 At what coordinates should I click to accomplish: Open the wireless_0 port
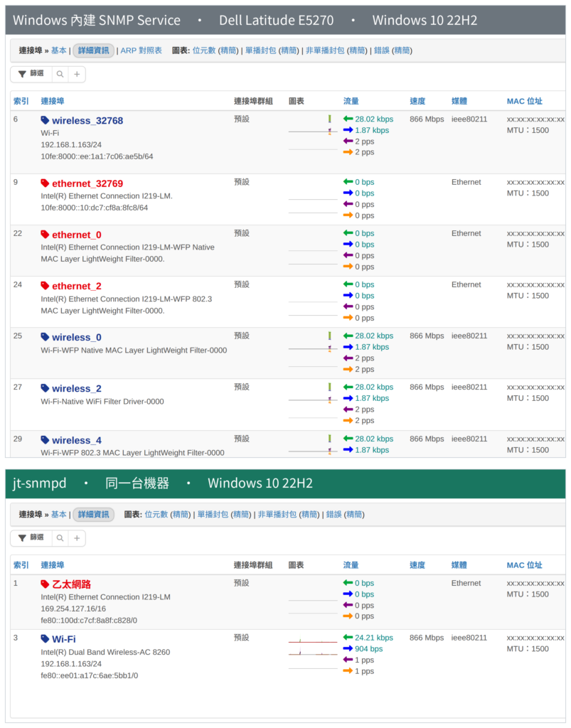click(x=77, y=338)
